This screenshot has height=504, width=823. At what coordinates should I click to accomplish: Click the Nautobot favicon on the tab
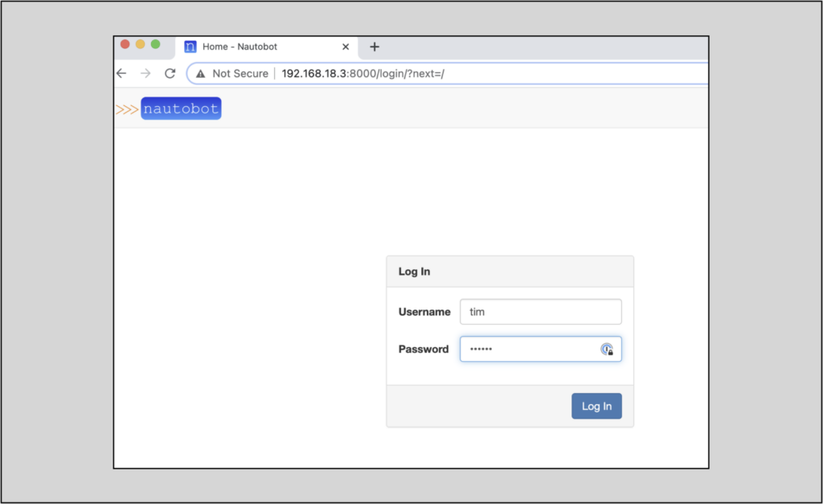coord(190,47)
